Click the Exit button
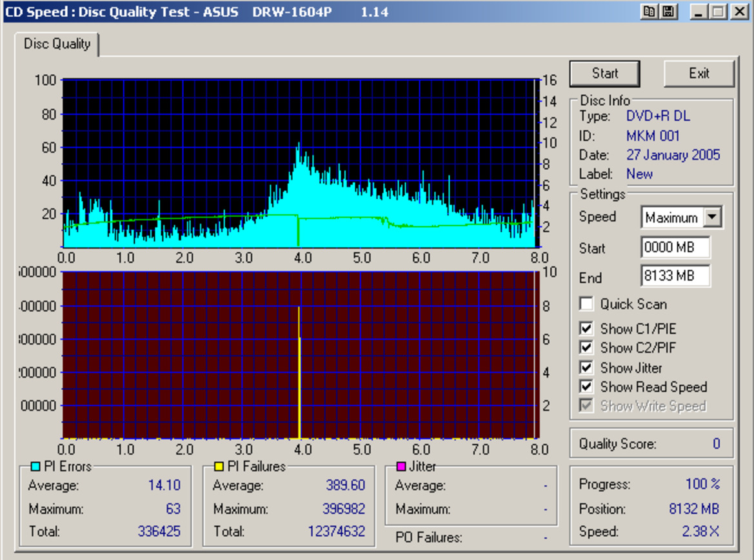 699,74
